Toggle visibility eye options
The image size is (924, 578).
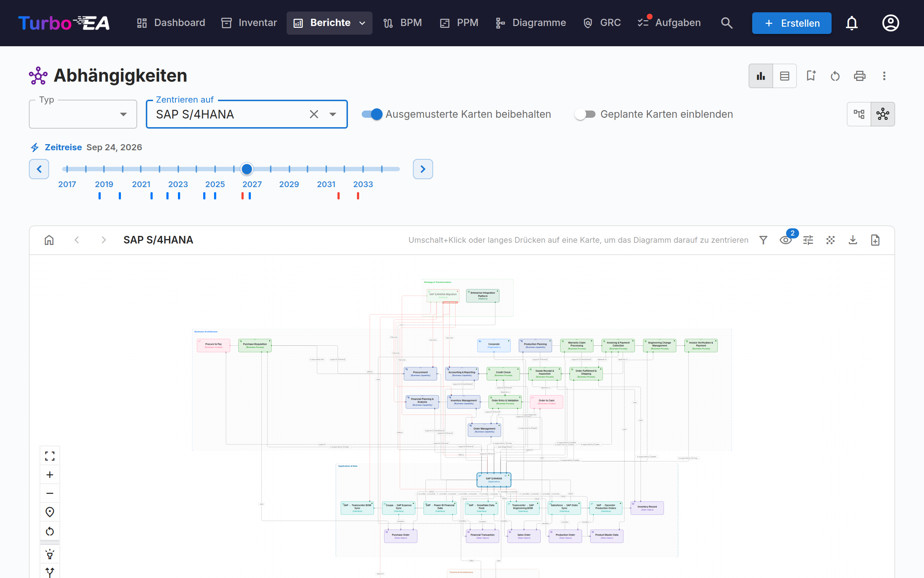click(x=785, y=240)
